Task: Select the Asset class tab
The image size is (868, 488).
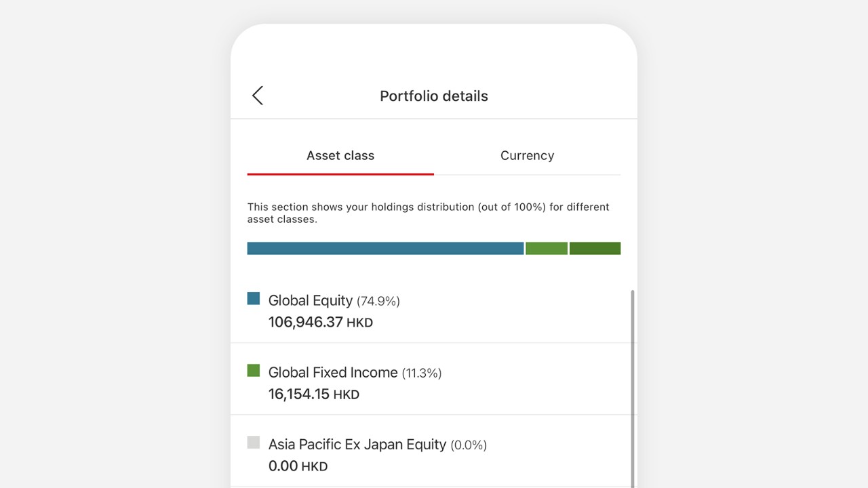Action: click(340, 155)
